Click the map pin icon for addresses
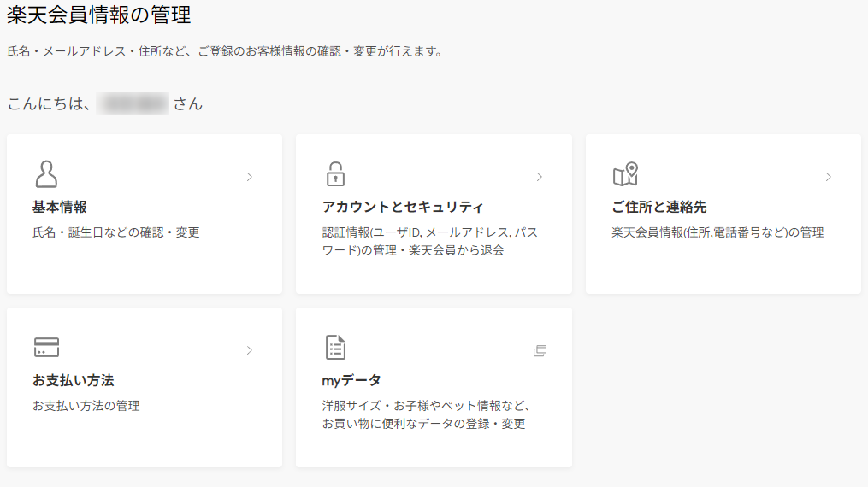Screen dimensions: 868x487 click(625, 173)
